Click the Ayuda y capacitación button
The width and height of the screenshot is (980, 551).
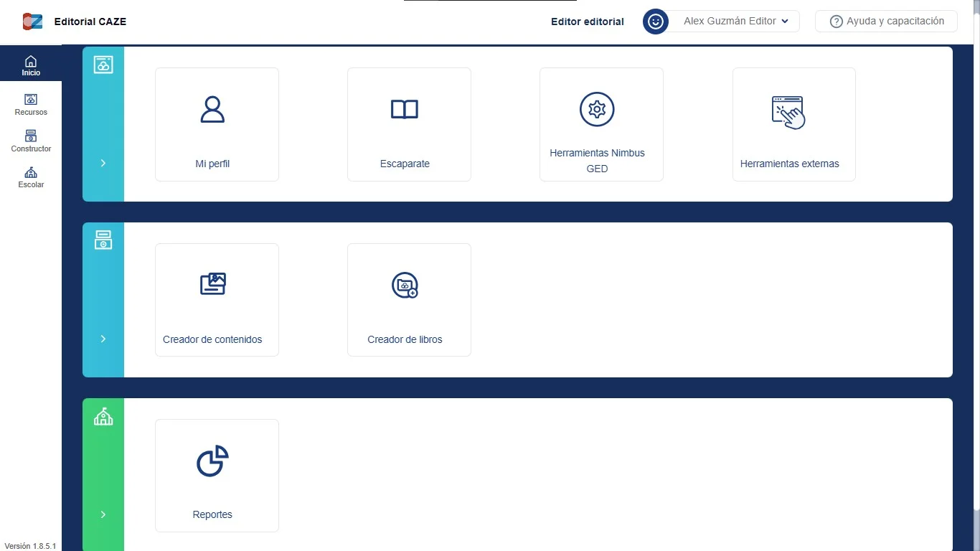(x=886, y=22)
